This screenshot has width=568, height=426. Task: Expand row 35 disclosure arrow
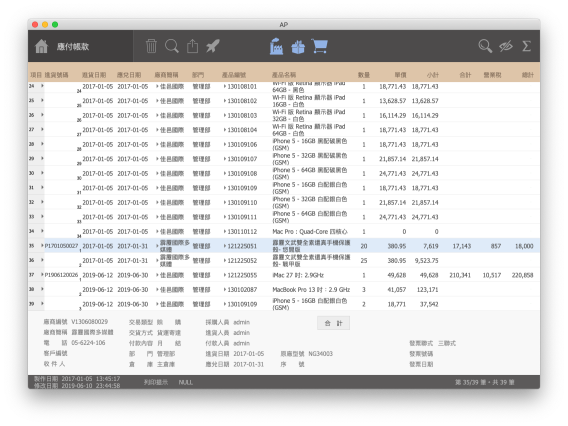coord(42,246)
